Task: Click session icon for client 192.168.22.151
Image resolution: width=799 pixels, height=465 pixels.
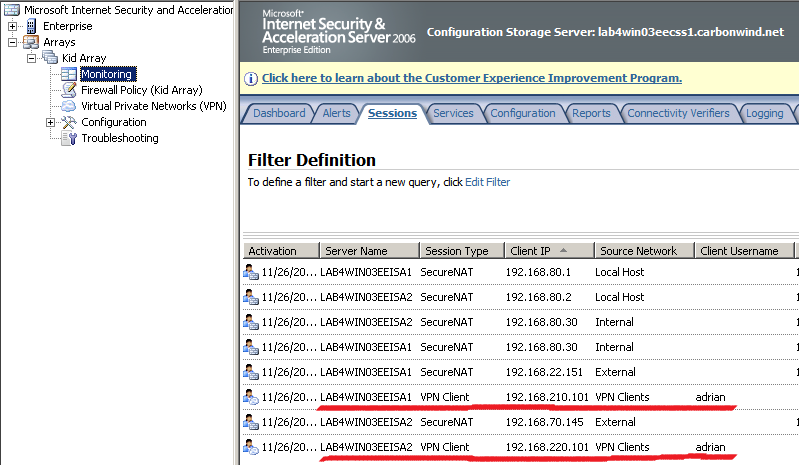Action: [251, 372]
